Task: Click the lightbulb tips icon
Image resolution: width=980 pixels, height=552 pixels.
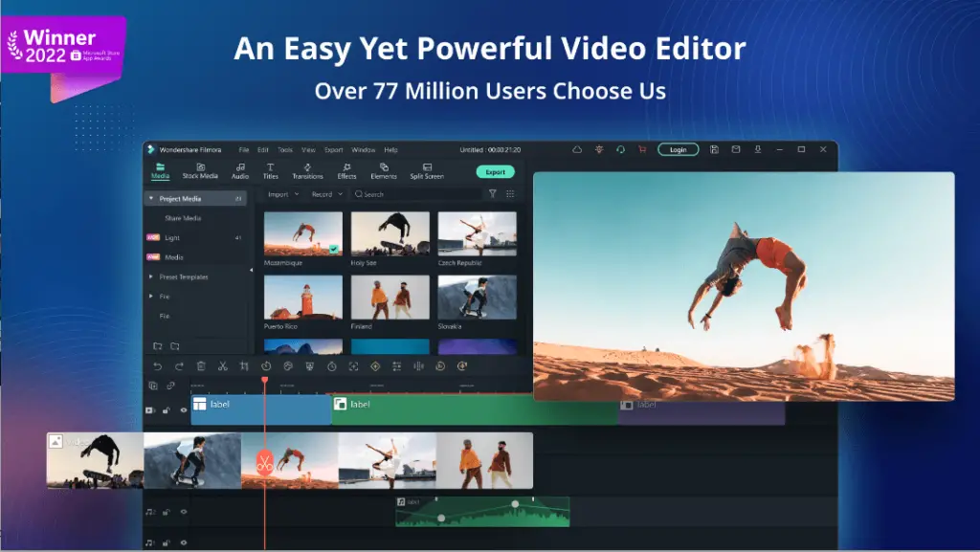Action: point(599,150)
